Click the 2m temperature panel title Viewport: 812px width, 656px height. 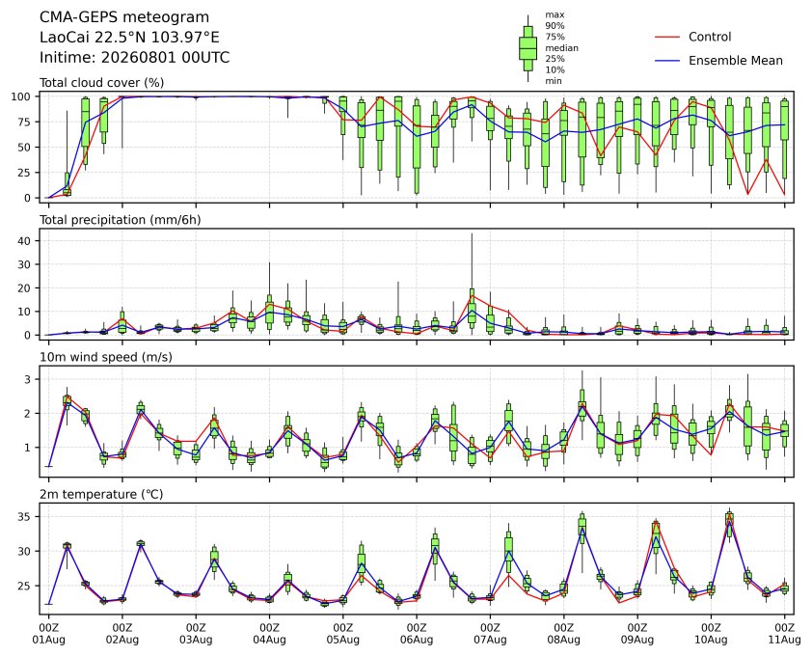point(101,494)
